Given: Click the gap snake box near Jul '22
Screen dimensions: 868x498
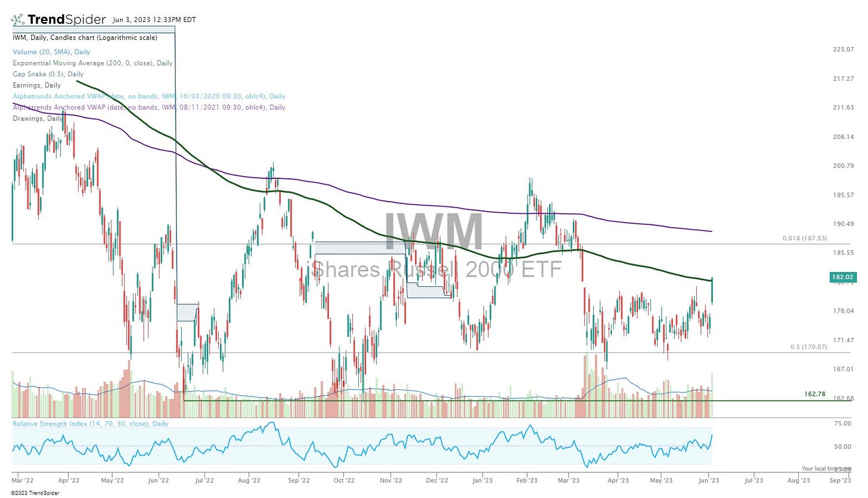Looking at the screenshot, I should tap(187, 313).
